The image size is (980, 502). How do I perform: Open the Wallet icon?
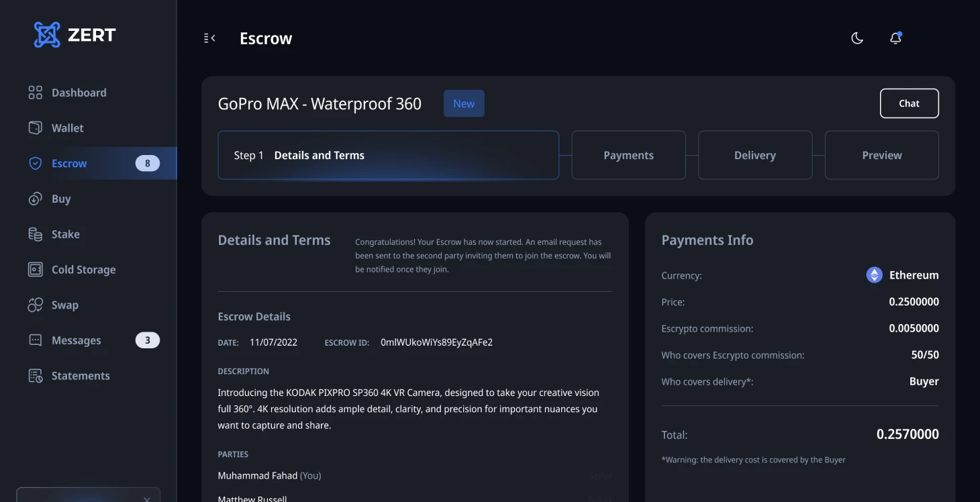pyautogui.click(x=35, y=128)
